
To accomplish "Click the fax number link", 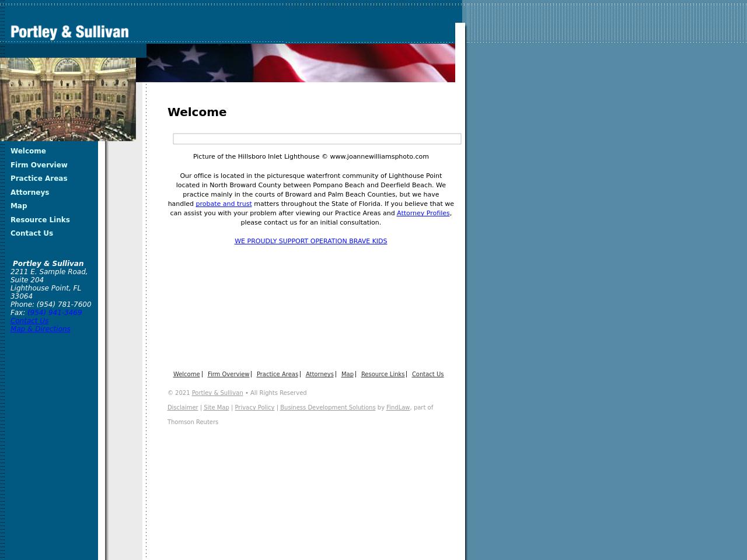I will 54,313.
